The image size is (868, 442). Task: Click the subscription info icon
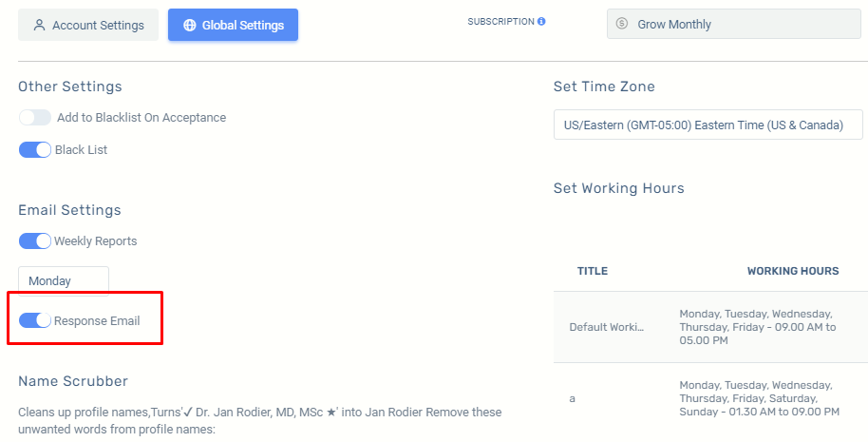click(x=541, y=22)
